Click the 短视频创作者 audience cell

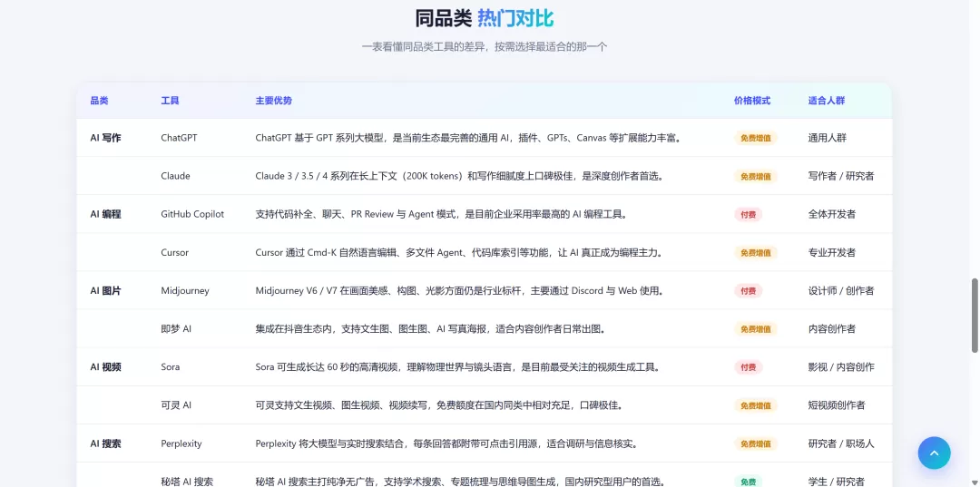tap(837, 405)
